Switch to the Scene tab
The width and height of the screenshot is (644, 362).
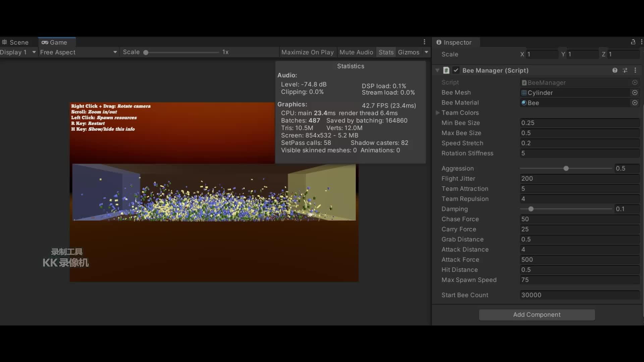[x=16, y=43]
